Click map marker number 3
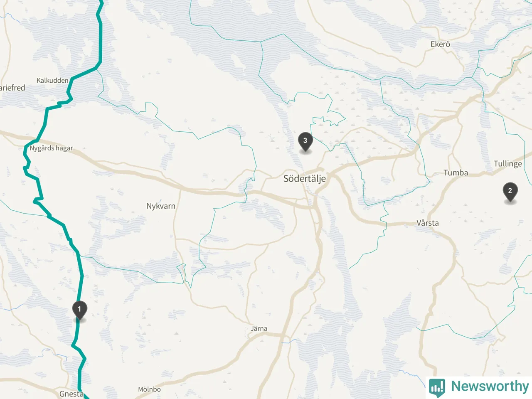Image resolution: width=532 pixels, height=399 pixels. [305, 141]
